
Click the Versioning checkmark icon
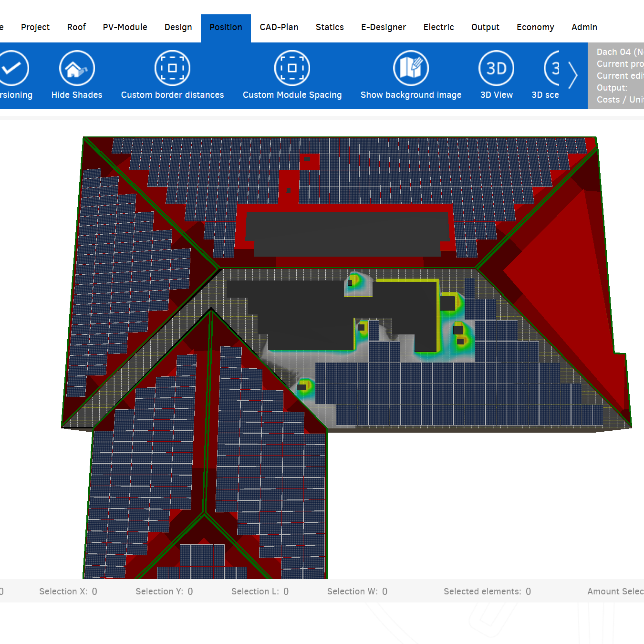(12, 69)
